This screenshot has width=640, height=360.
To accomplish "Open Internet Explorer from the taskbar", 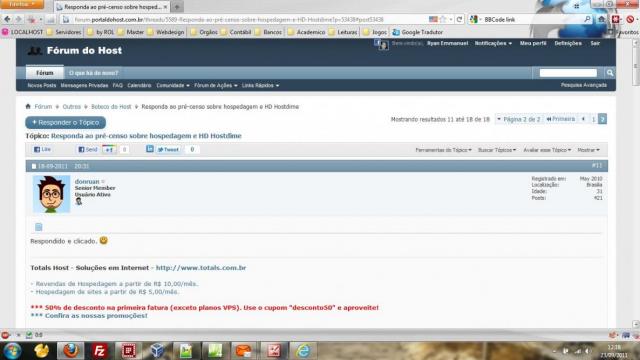I will (303, 351).
